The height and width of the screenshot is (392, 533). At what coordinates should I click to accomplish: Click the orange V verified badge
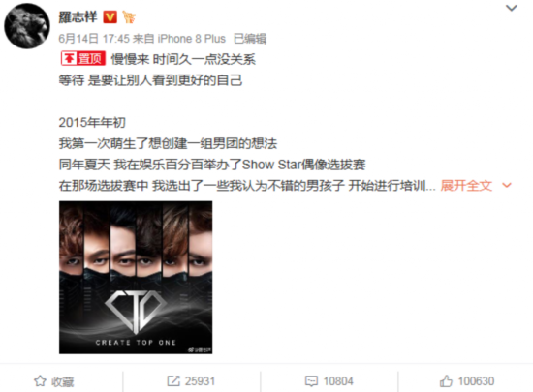pos(110,17)
